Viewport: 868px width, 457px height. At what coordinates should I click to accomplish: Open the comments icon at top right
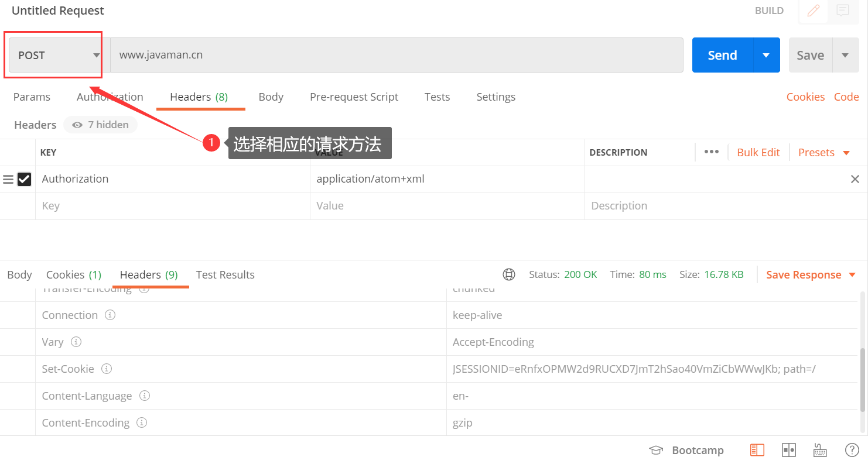click(x=842, y=11)
